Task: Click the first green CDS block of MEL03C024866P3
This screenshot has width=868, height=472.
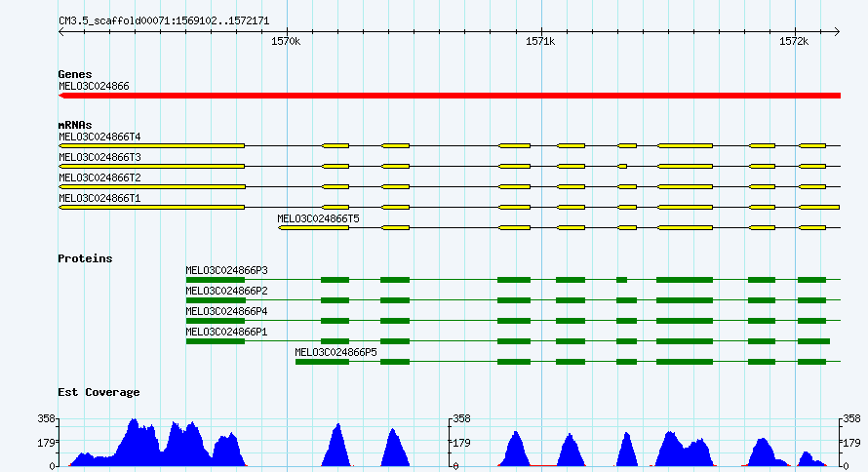Action: tap(216, 280)
